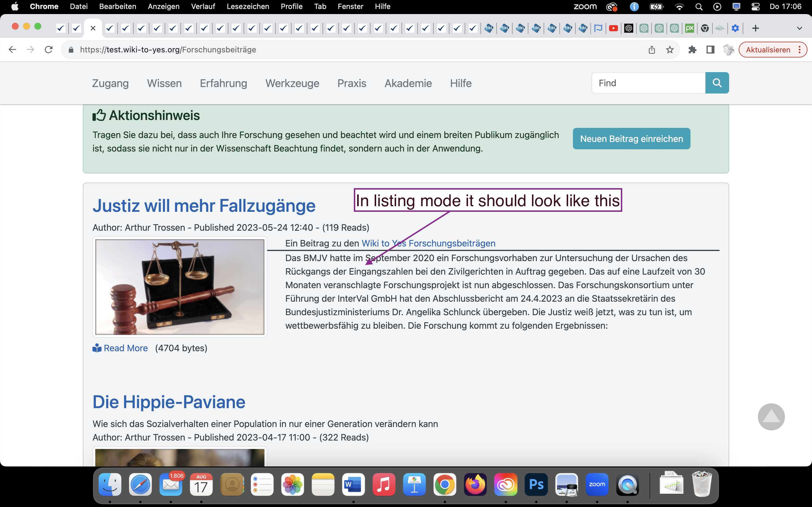This screenshot has height=507, width=812.
Task: Click the Find search input field
Action: point(648,83)
